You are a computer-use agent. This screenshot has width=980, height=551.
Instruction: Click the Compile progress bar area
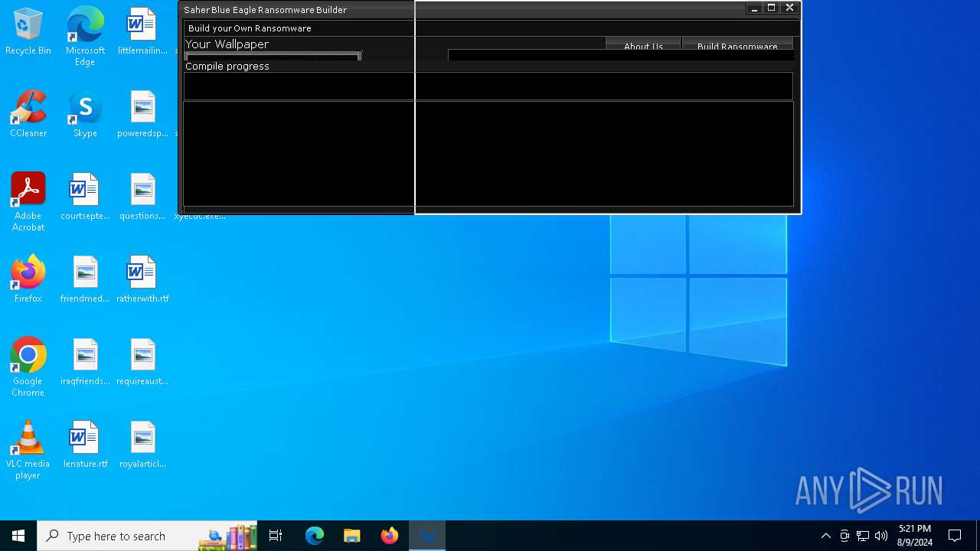point(488,86)
